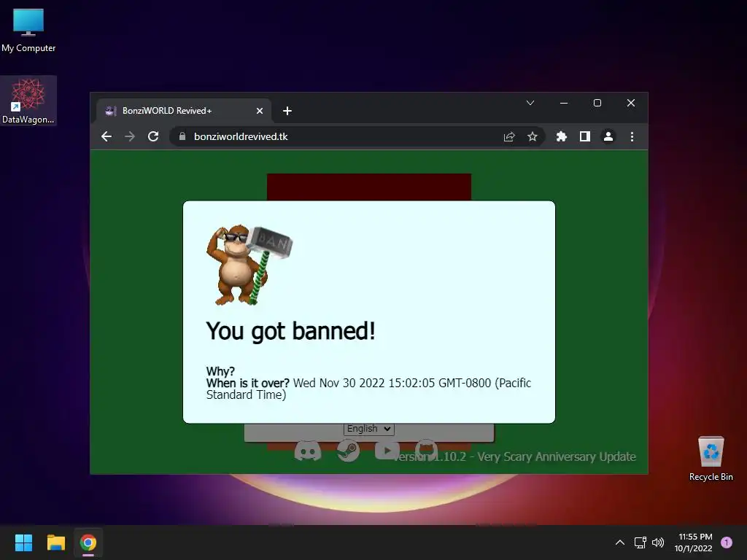The image size is (747, 560).
Task: Click the Chrome forward arrow
Action: point(130,136)
